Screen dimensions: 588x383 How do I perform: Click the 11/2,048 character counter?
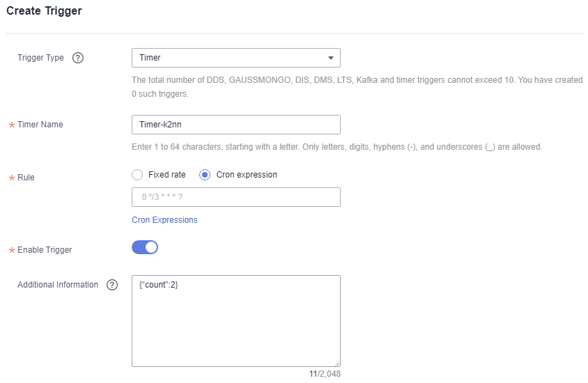(325, 374)
